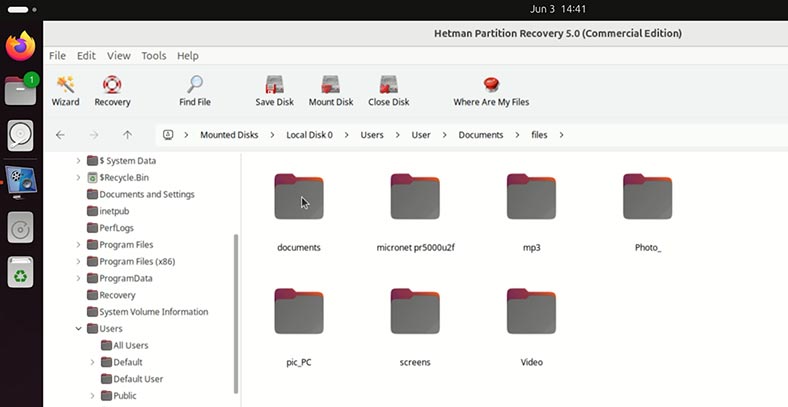Open the File menu
Viewport: 788px width, 407px height.
point(57,56)
